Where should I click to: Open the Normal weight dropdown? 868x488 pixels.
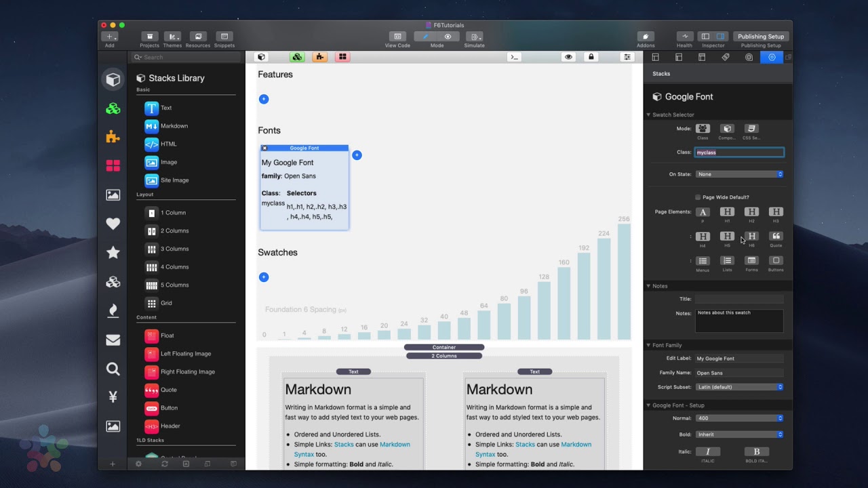tap(739, 418)
